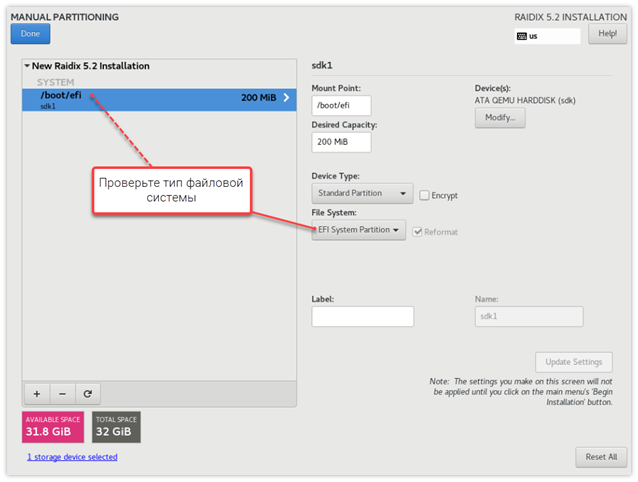Screen dimensions: 638x482
Task: Click the Mount Point text field
Action: point(341,105)
